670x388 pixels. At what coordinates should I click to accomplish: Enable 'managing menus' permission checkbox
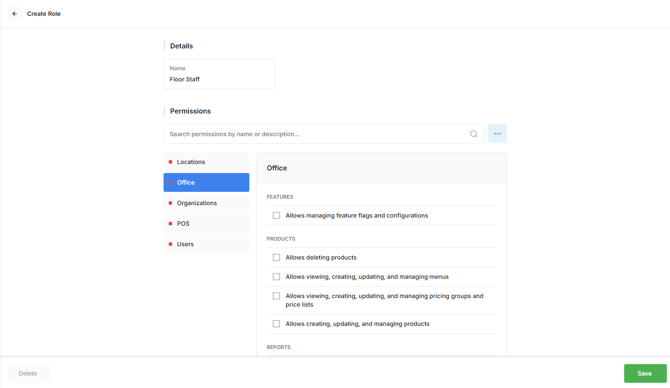[x=276, y=276]
